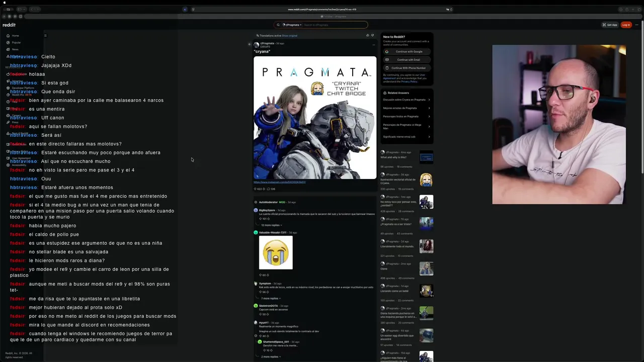
Task: Open thumbnail for "What and why is this?"
Action: coord(426,157)
